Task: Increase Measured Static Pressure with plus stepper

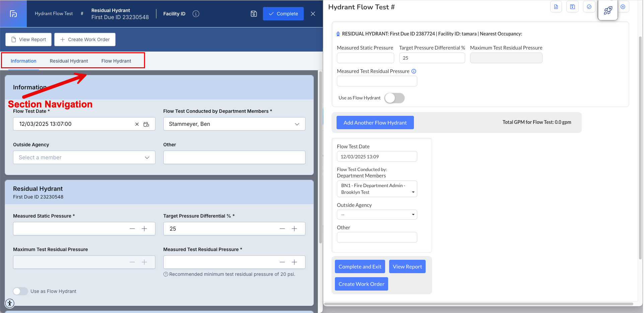Action: click(x=144, y=229)
